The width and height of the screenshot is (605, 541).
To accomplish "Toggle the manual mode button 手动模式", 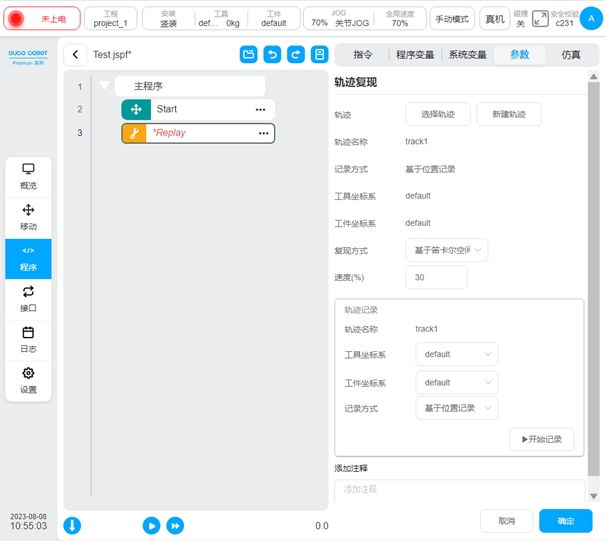I will coord(452,18).
